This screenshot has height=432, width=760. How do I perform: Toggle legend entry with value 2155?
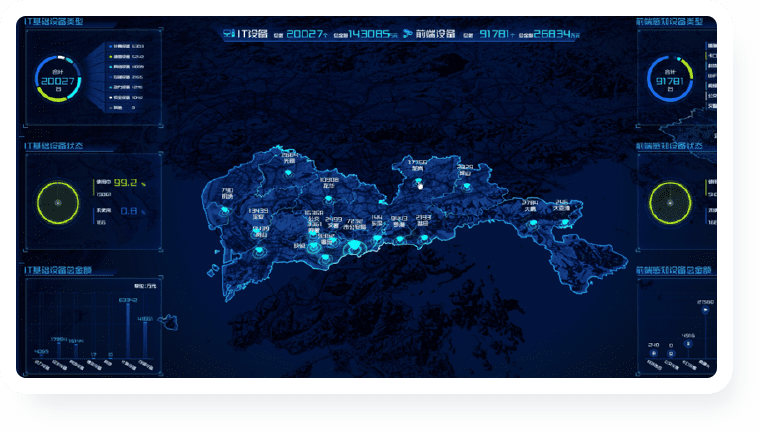tap(127, 77)
